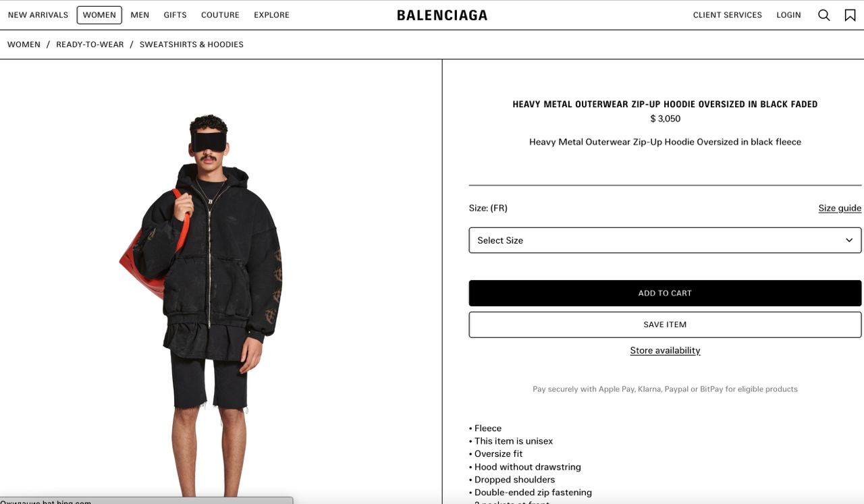
Task: Go to Sweatshirts & Hoodies breadcrumb
Action: [x=192, y=45]
